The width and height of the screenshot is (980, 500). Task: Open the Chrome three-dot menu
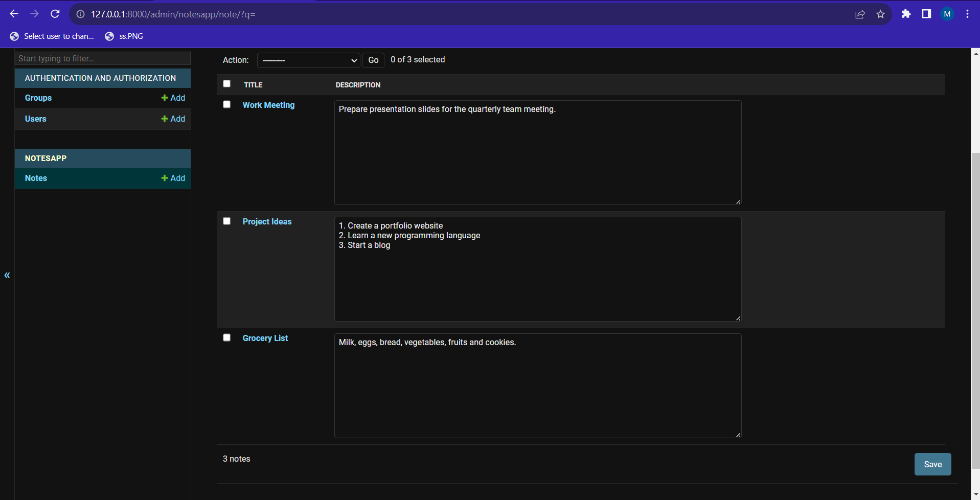(x=967, y=14)
